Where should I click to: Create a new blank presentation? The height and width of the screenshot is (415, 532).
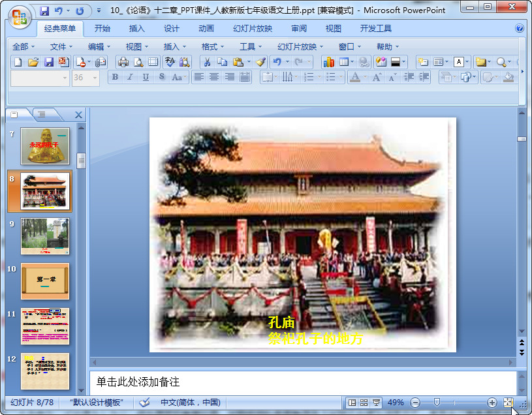[18, 62]
